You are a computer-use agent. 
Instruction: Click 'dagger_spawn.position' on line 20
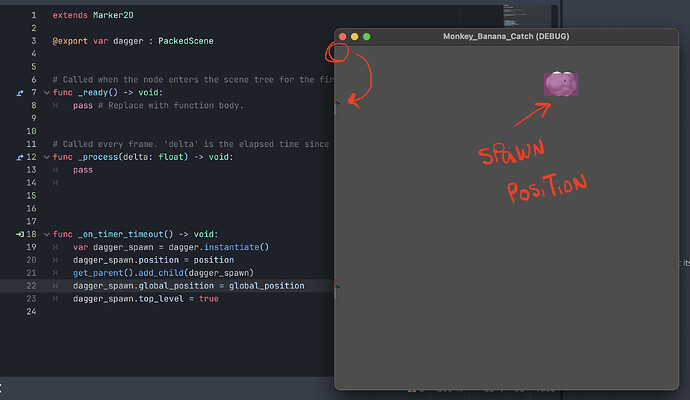[126, 260]
